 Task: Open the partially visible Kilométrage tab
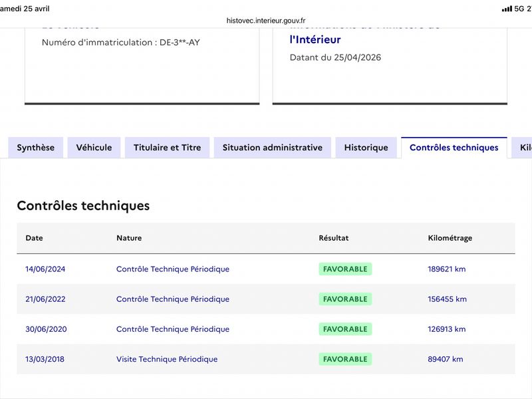click(522, 148)
